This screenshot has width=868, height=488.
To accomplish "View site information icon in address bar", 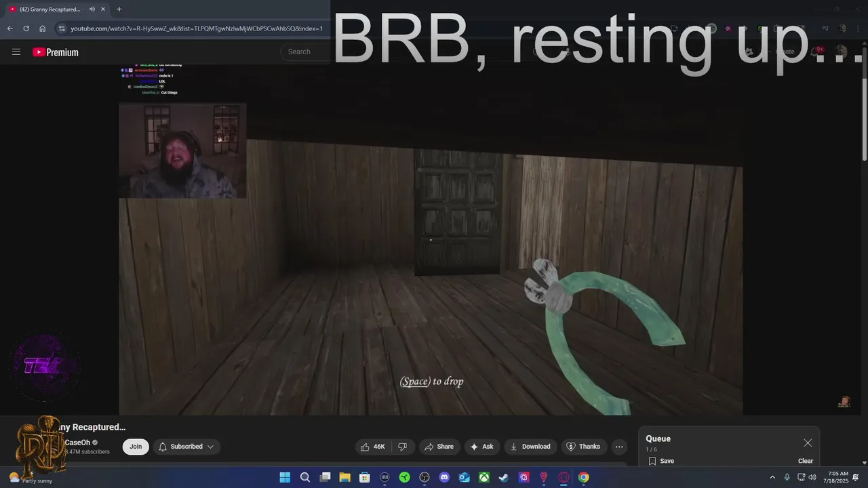I will [62, 28].
